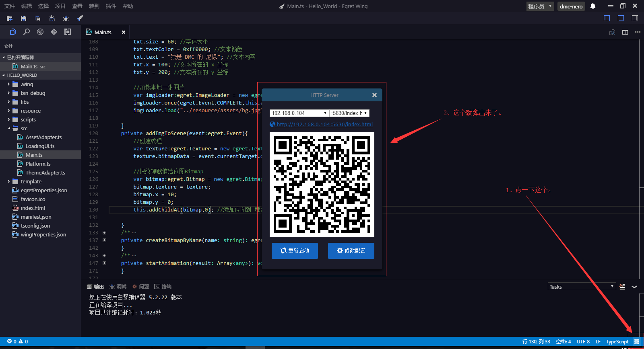This screenshot has height=349, width=644.
Task: Toggle the bottom panel layout
Action: tap(621, 18)
